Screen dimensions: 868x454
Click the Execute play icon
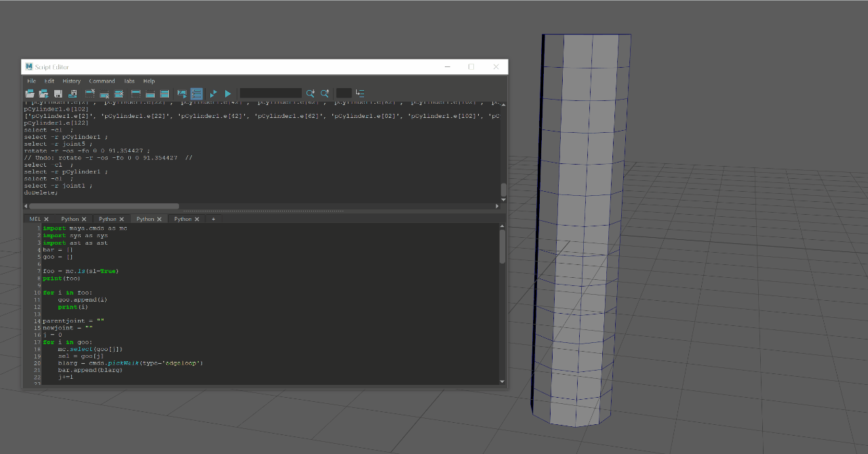228,94
